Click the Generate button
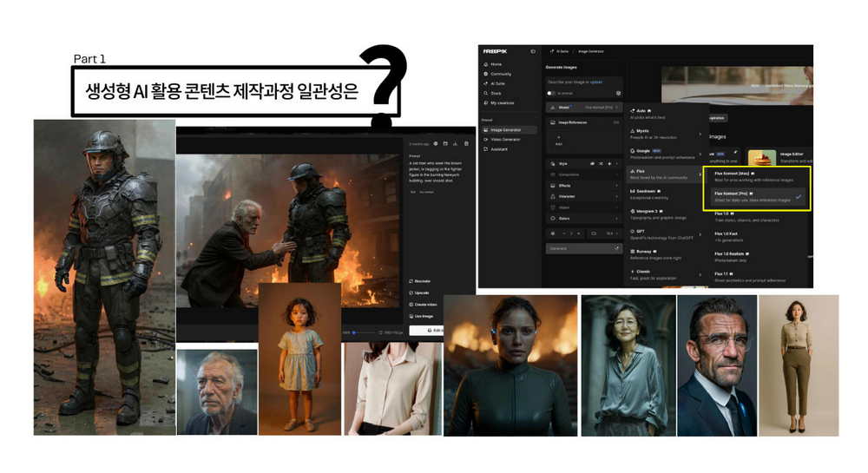 [584, 249]
